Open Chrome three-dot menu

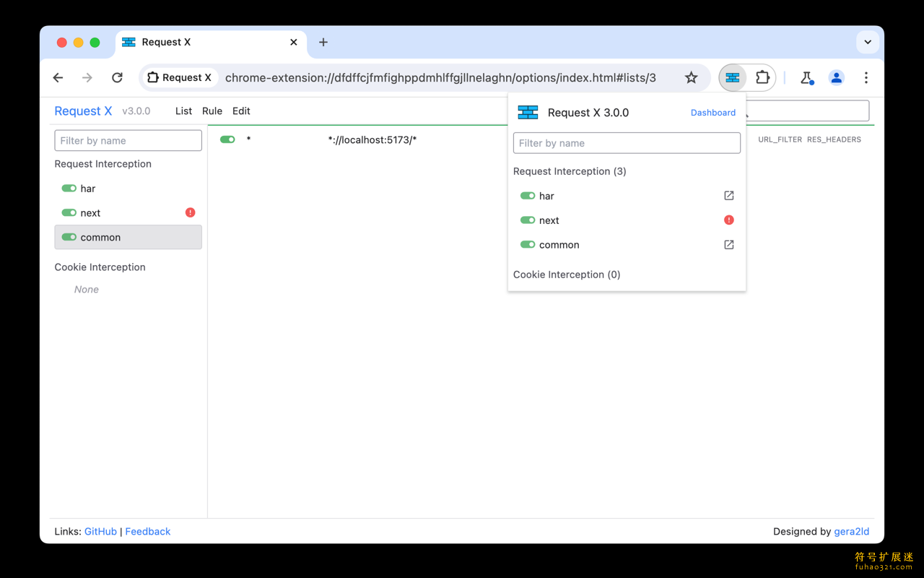[866, 78]
